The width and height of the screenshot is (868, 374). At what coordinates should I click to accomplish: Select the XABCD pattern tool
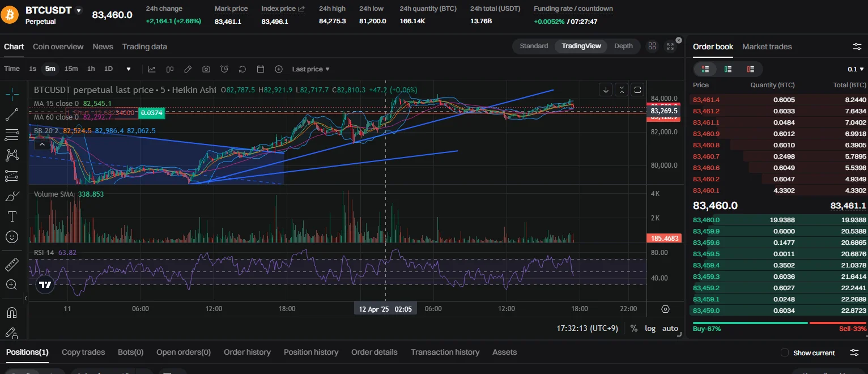pyautogui.click(x=12, y=155)
